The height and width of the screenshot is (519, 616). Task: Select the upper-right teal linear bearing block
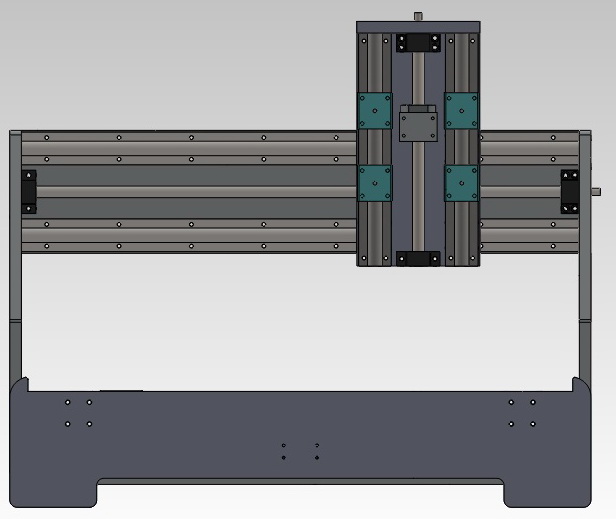(462, 111)
